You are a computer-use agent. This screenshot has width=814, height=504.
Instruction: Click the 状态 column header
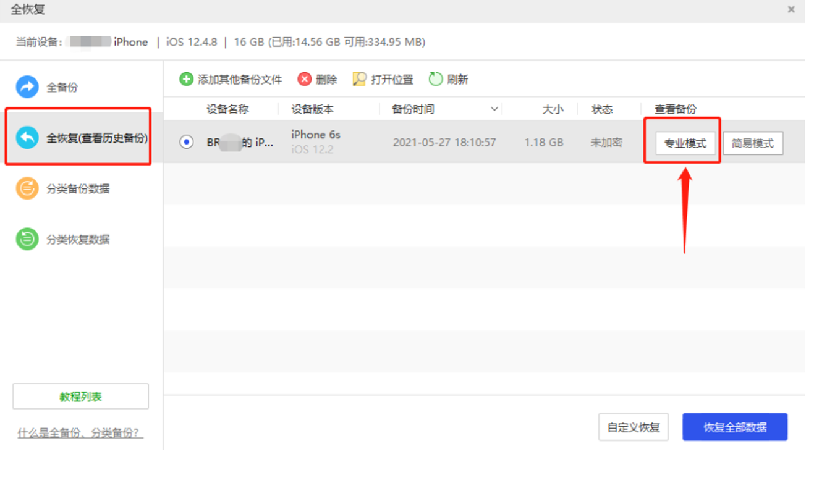click(602, 109)
